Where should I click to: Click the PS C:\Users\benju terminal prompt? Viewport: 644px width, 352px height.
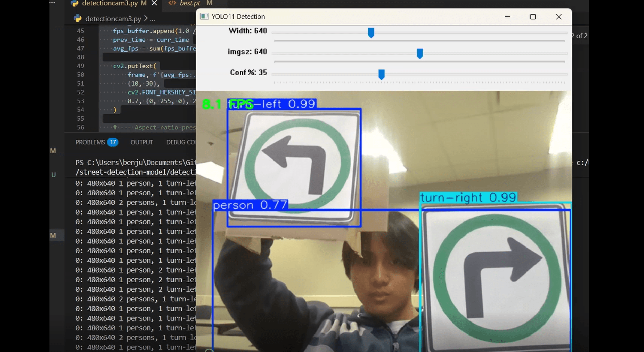pyautogui.click(x=135, y=162)
